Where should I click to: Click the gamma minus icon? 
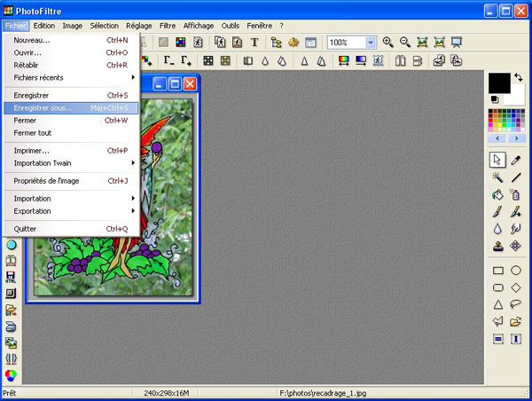tap(168, 61)
